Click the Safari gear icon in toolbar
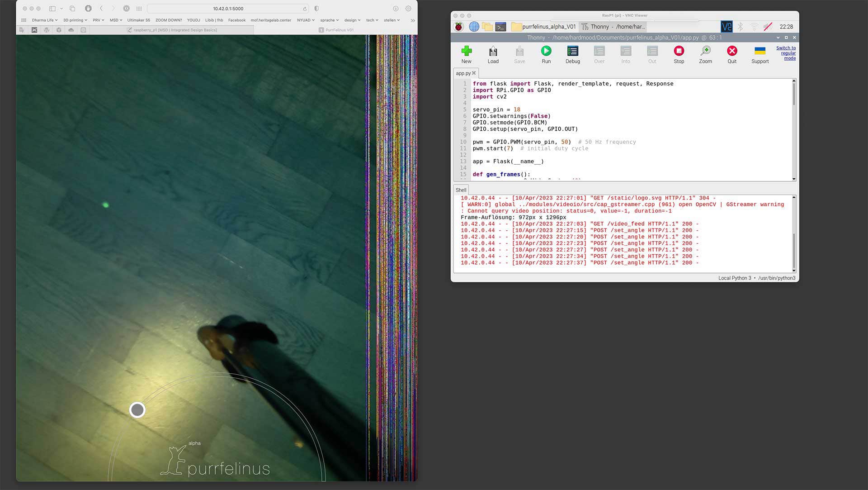The height and width of the screenshot is (490, 868). point(408,9)
